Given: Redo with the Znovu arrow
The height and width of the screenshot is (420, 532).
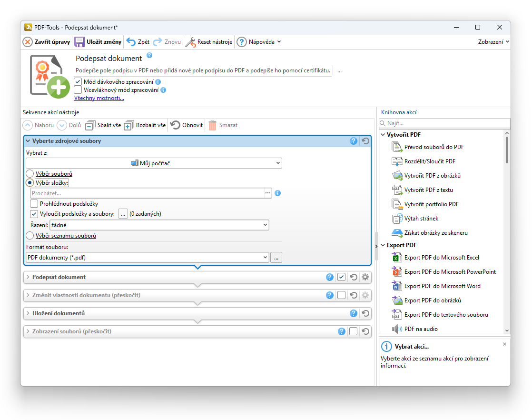Looking at the screenshot, I should coord(167,42).
